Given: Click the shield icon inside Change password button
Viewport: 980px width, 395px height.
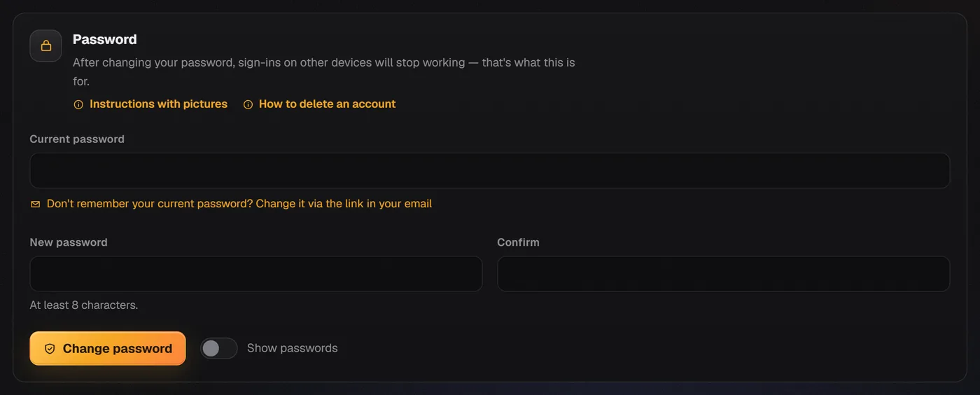Looking at the screenshot, I should [x=50, y=349].
